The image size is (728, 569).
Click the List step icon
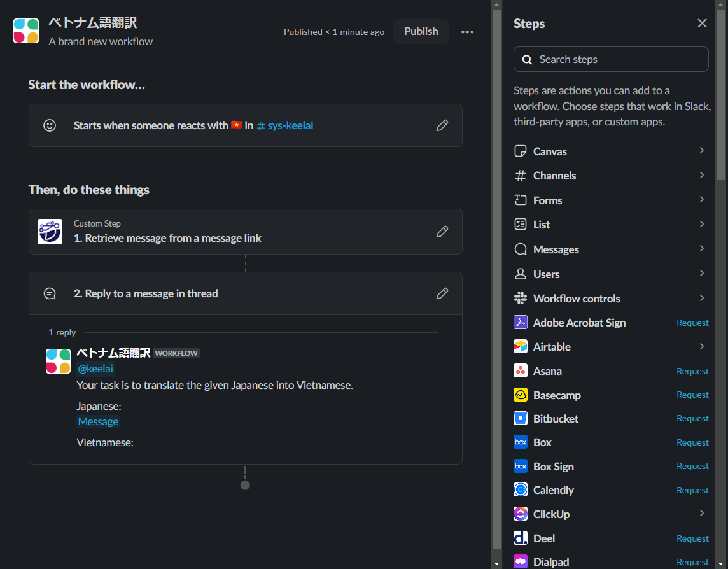tap(521, 224)
